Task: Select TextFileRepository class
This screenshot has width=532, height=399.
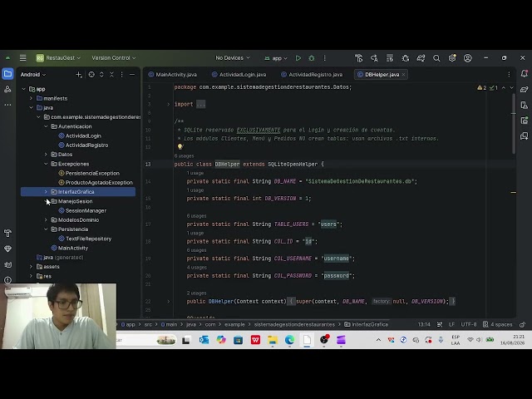Action: (x=85, y=239)
